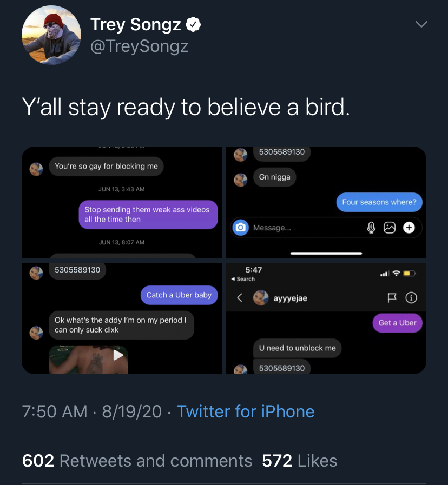Play the video thumbnail in the chat
Viewport: 448px width, 485px height.
pyautogui.click(x=118, y=355)
